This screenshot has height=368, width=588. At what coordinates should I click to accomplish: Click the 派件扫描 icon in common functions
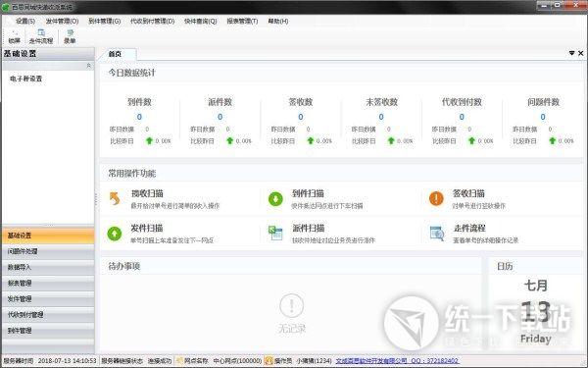pos(275,234)
